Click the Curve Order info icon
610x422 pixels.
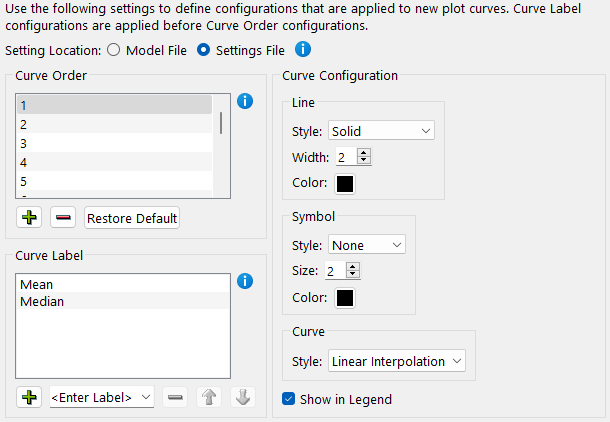(x=245, y=101)
